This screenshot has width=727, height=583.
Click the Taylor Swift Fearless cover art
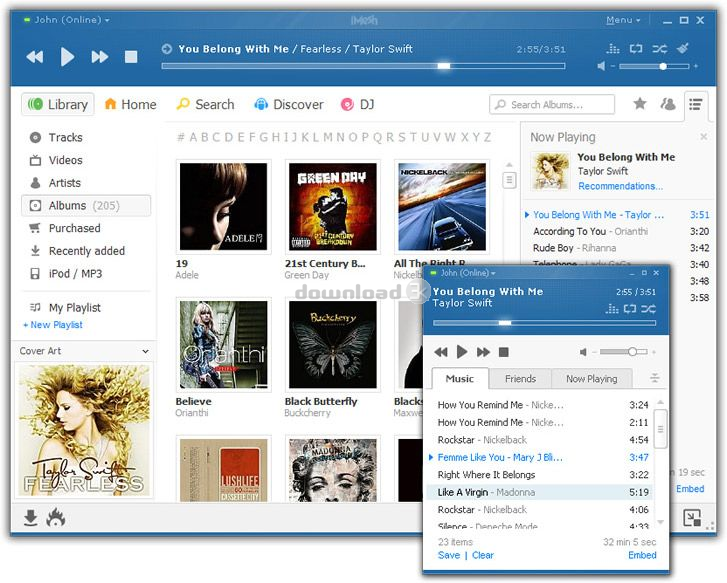[84, 431]
